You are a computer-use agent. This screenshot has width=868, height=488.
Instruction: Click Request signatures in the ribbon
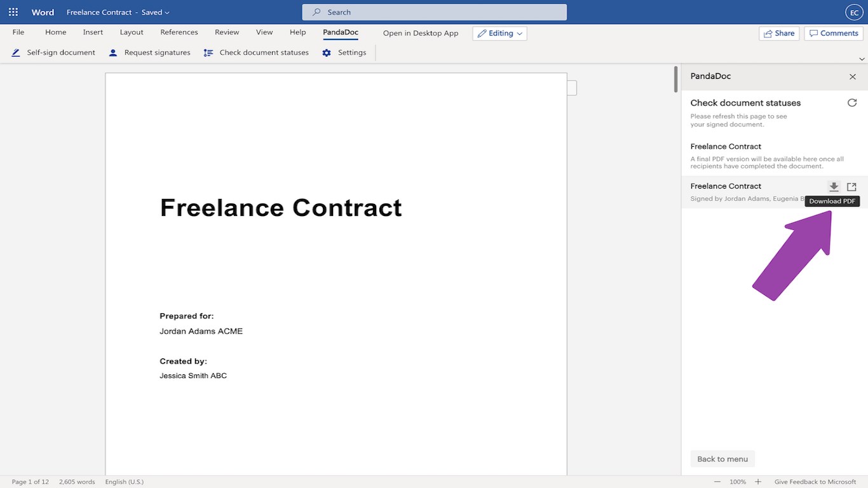(149, 53)
